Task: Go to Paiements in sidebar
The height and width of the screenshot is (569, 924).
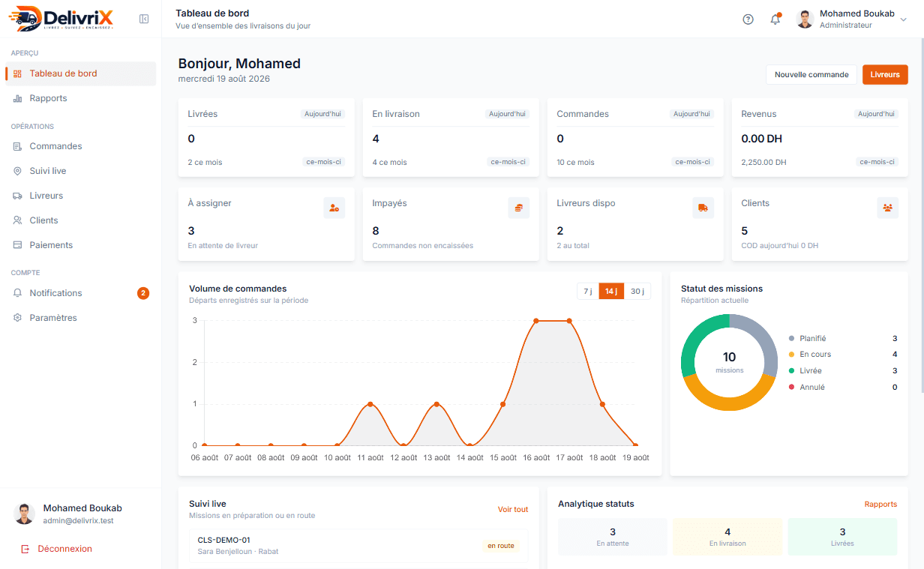Action: click(81, 245)
